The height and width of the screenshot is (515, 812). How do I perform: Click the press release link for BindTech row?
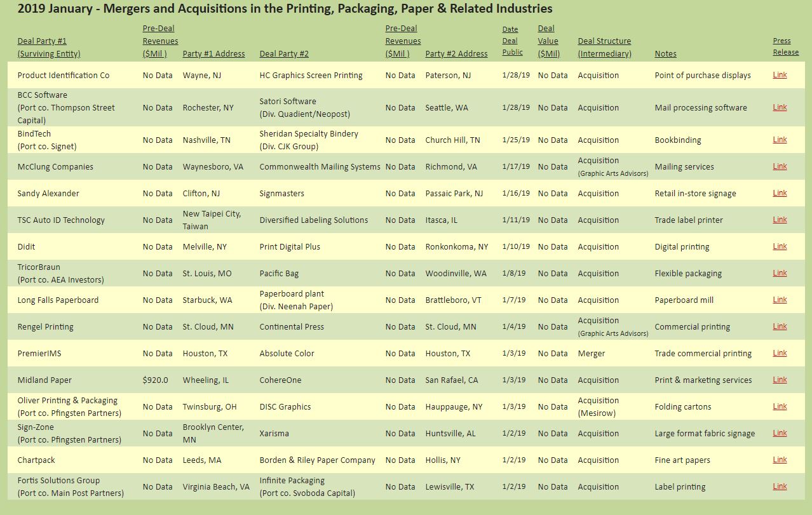(x=780, y=140)
